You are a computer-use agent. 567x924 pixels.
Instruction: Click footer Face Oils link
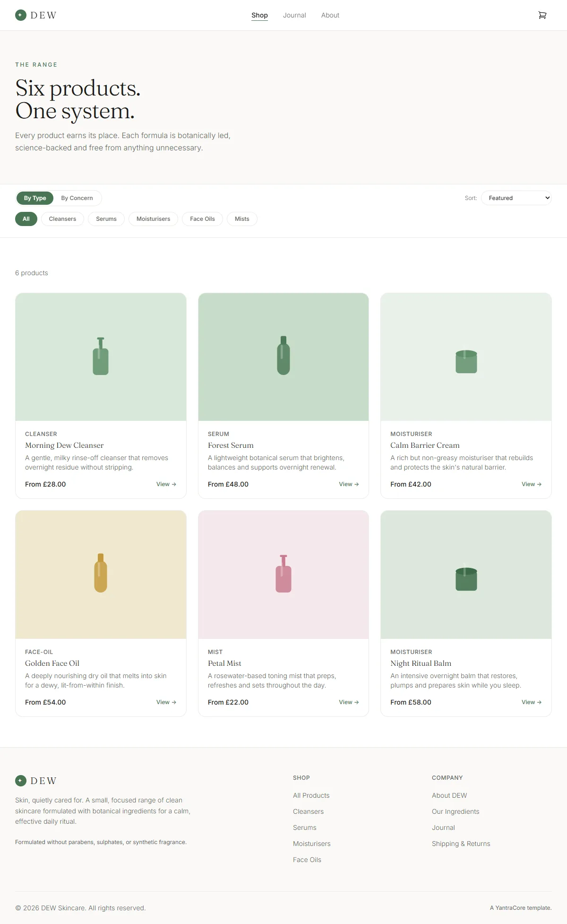307,860
